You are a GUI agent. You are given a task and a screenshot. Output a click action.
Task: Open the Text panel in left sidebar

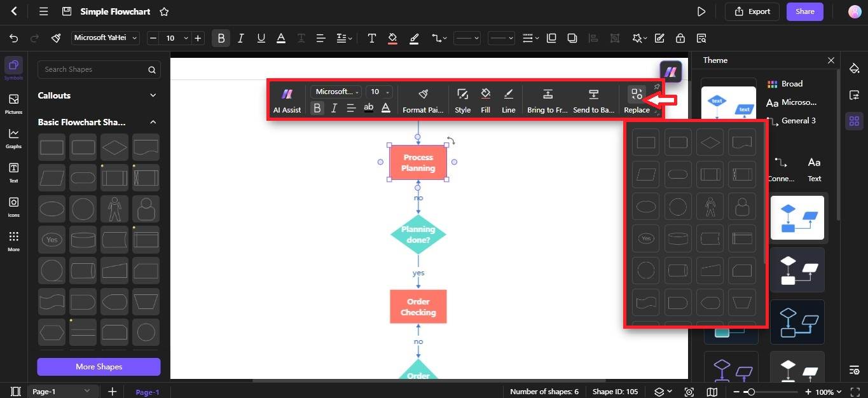13,172
